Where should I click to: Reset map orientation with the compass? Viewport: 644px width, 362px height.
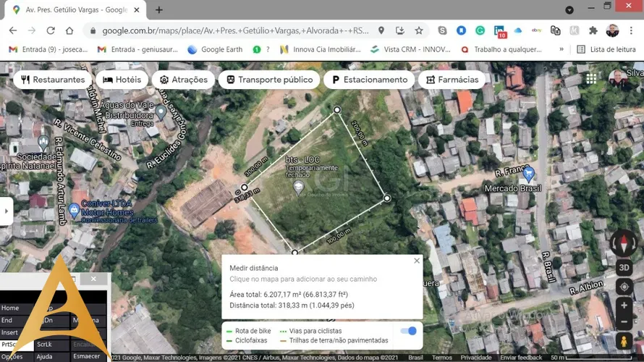(x=624, y=243)
